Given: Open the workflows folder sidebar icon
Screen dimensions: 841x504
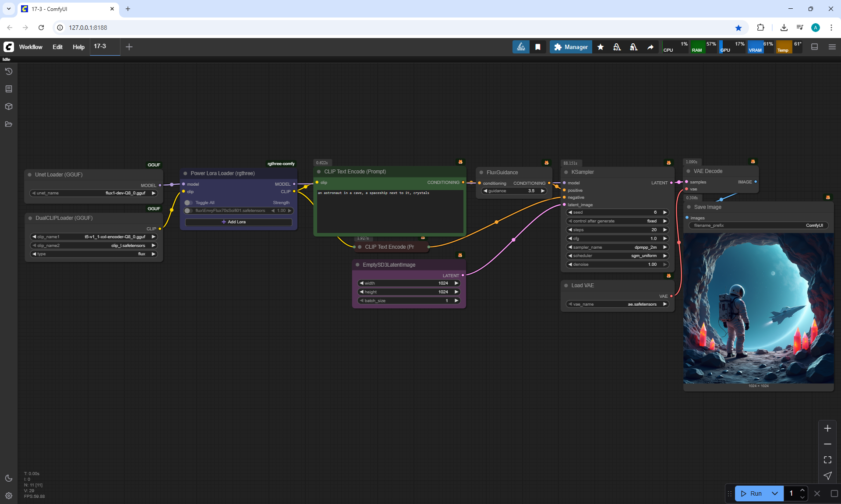Looking at the screenshot, I should coord(8,124).
